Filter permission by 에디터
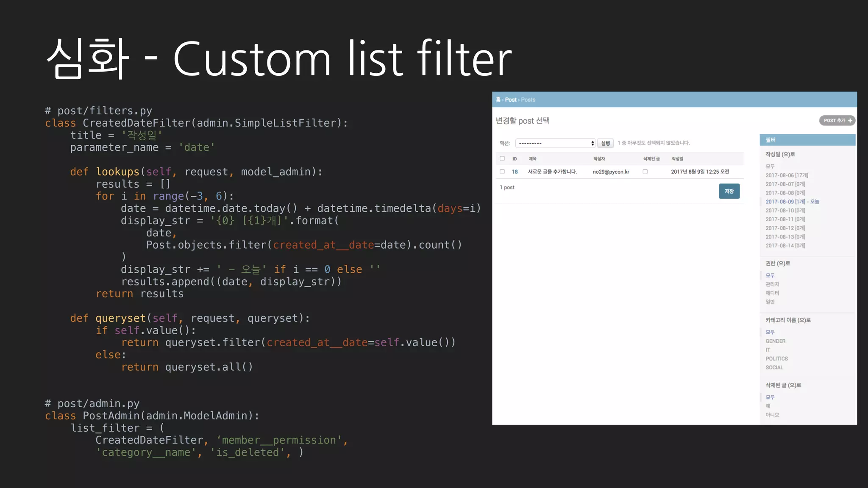This screenshot has width=868, height=488. point(772,293)
